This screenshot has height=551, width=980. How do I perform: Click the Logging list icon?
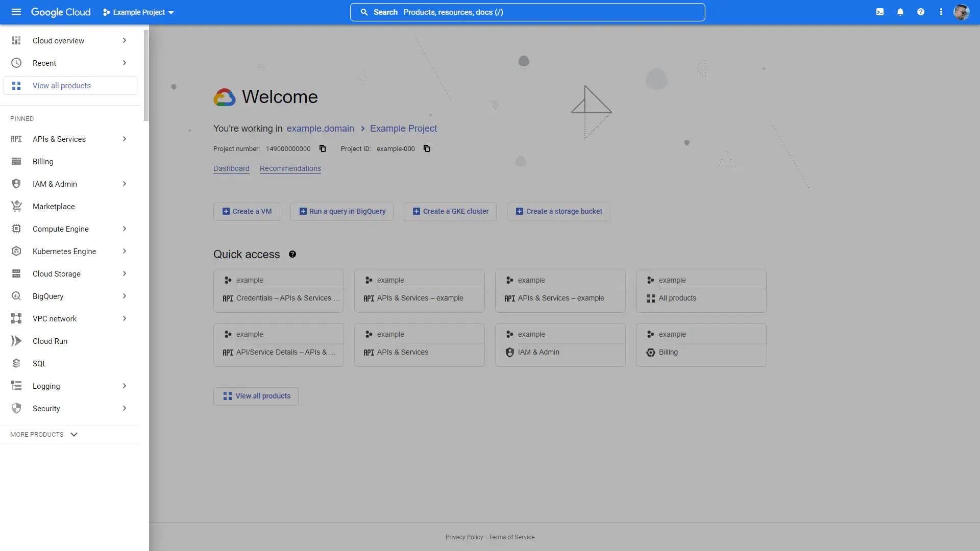click(16, 386)
